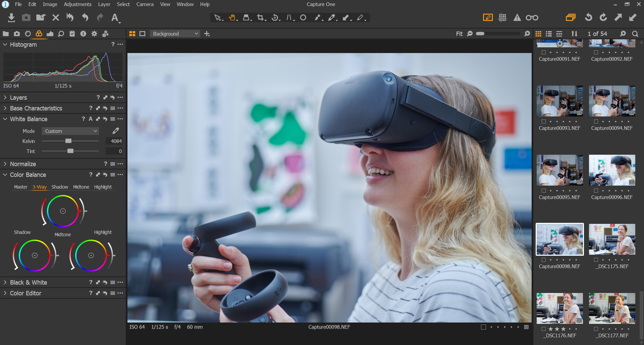Tick the checkbox under Capture00093.NEF thumbnail
The image size is (644, 345).
pos(544,121)
